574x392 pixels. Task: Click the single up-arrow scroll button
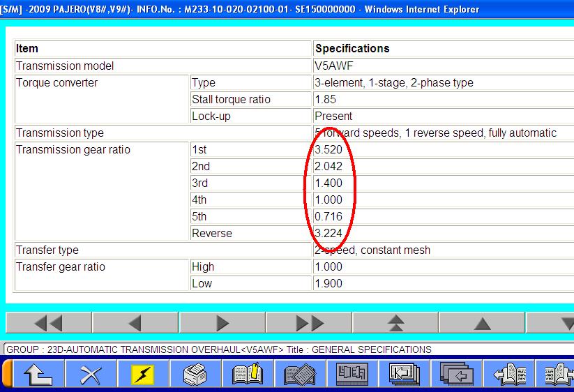pyautogui.click(x=482, y=323)
